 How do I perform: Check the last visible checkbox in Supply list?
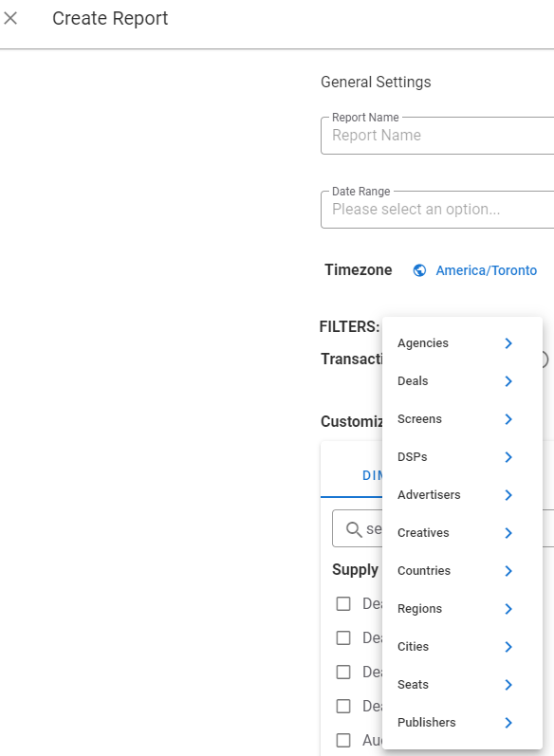(x=343, y=740)
